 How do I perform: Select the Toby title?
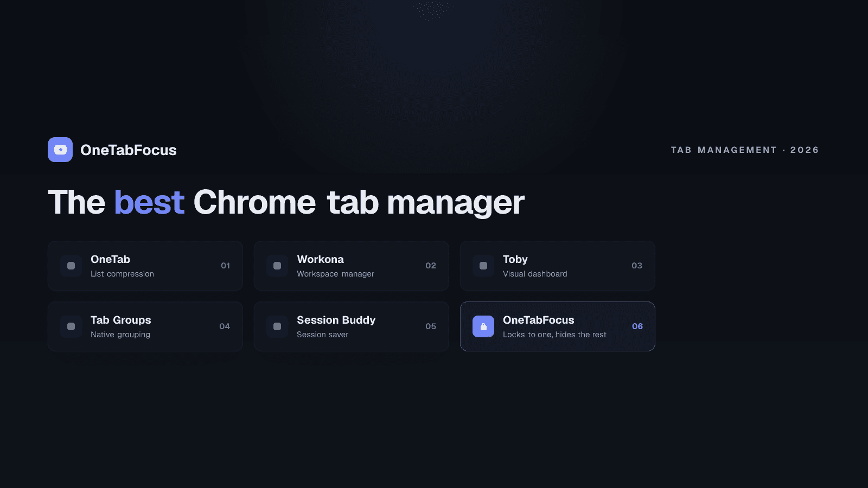[515, 259]
